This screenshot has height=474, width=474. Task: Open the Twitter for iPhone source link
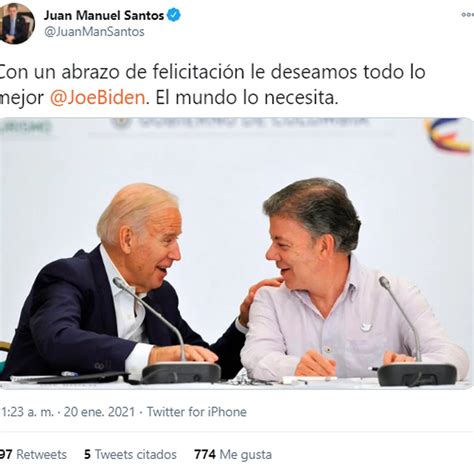197,412
